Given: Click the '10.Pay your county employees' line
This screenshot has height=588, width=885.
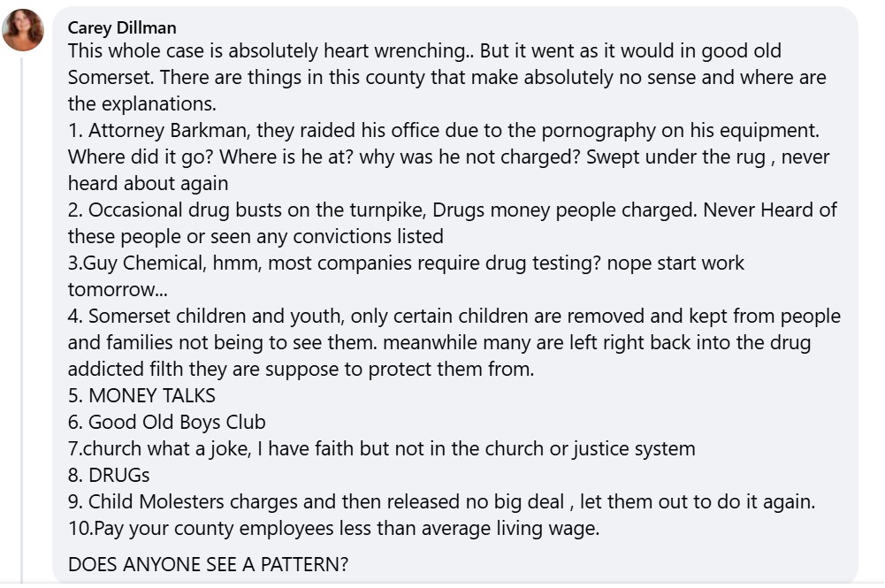Looking at the screenshot, I should (333, 528).
